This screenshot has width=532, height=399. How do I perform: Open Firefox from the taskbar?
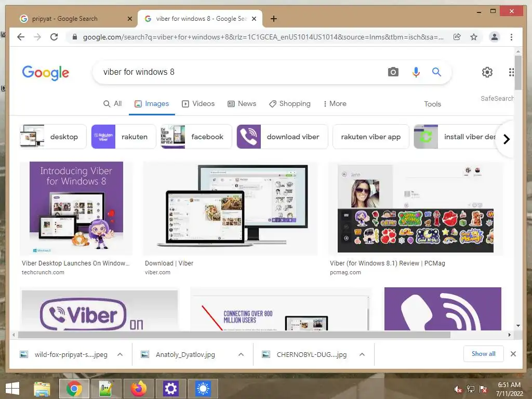click(138, 389)
